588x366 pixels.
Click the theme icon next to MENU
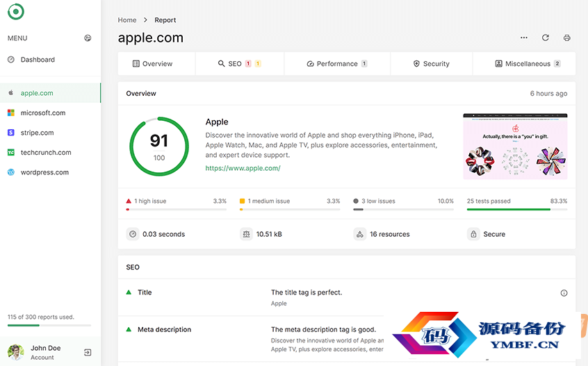click(88, 38)
